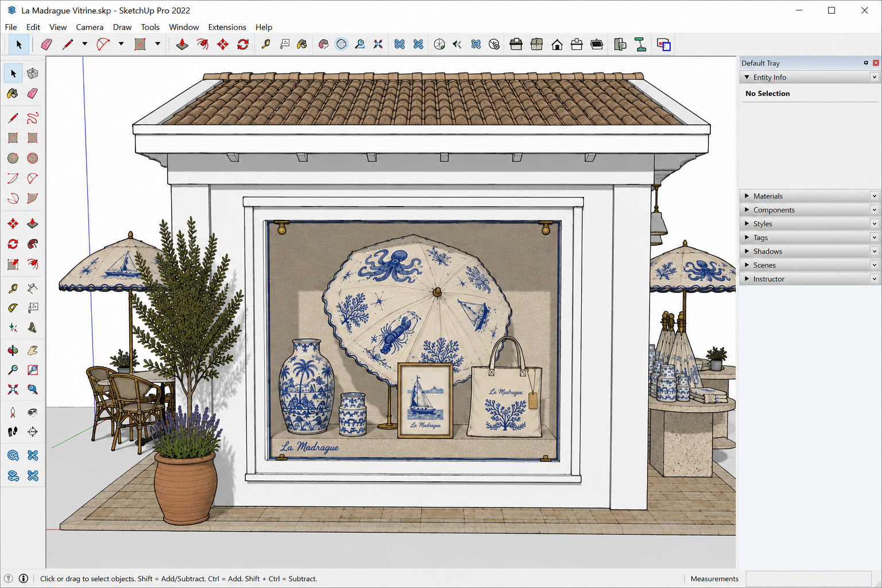
Task: Select the Zoom Window tool
Action: pos(33,370)
